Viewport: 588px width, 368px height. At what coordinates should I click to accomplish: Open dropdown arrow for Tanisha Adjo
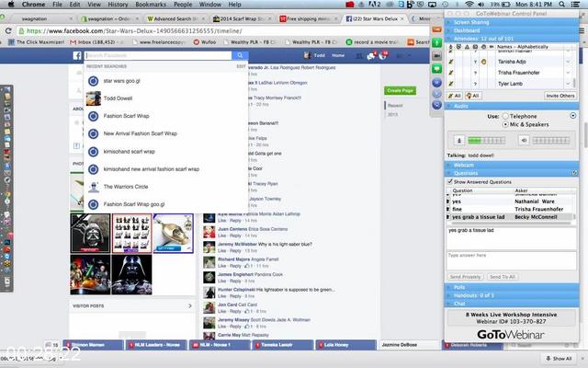[x=568, y=62]
